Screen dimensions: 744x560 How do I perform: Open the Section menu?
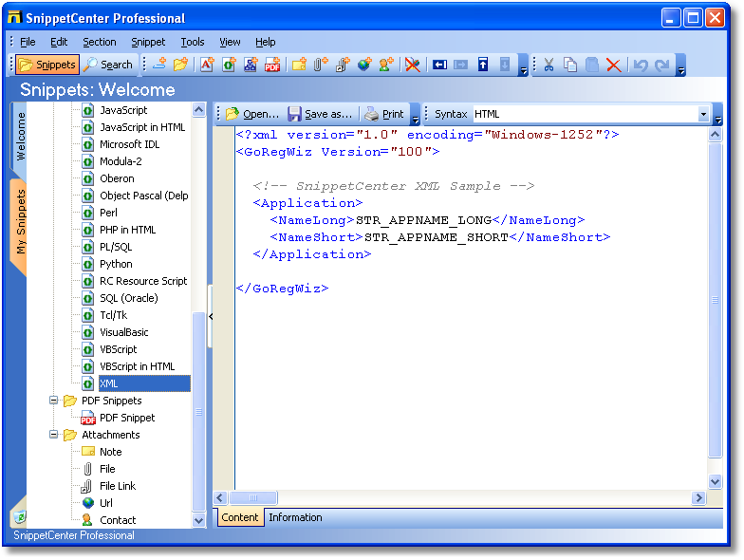[99, 42]
